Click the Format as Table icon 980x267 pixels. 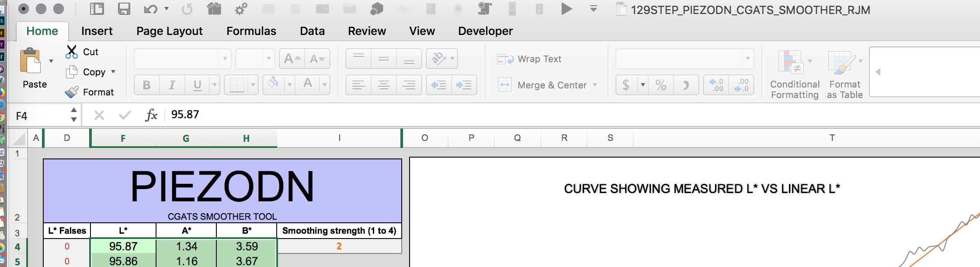pos(841,62)
